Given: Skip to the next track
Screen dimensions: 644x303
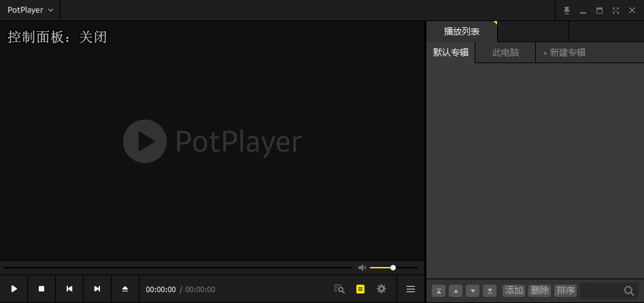Looking at the screenshot, I should [97, 289].
